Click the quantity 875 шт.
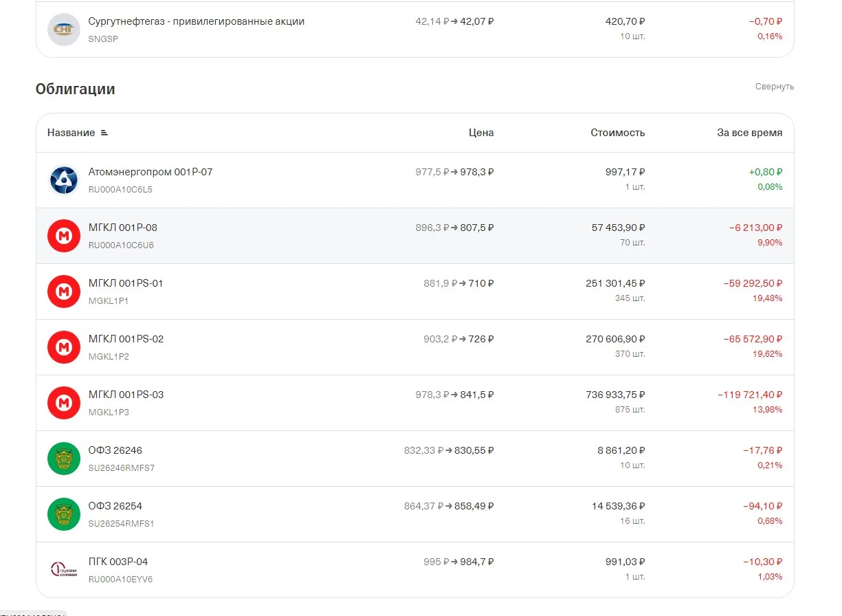This screenshot has height=616, width=842. [x=630, y=410]
